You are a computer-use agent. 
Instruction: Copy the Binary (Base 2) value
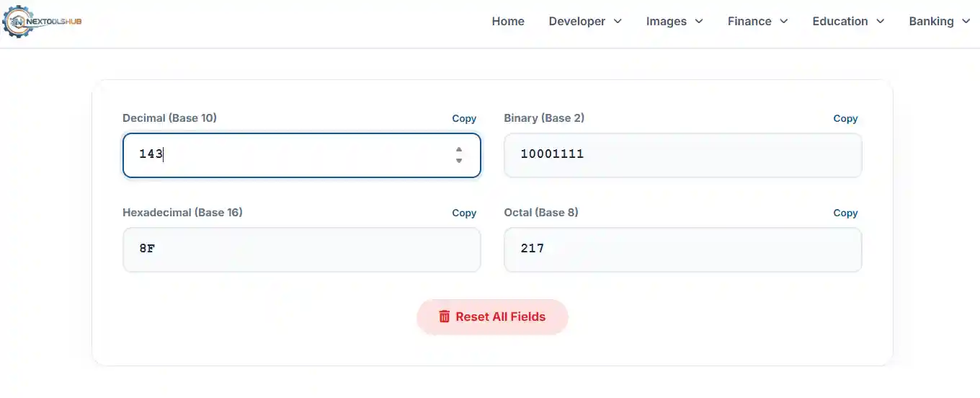[x=845, y=118]
